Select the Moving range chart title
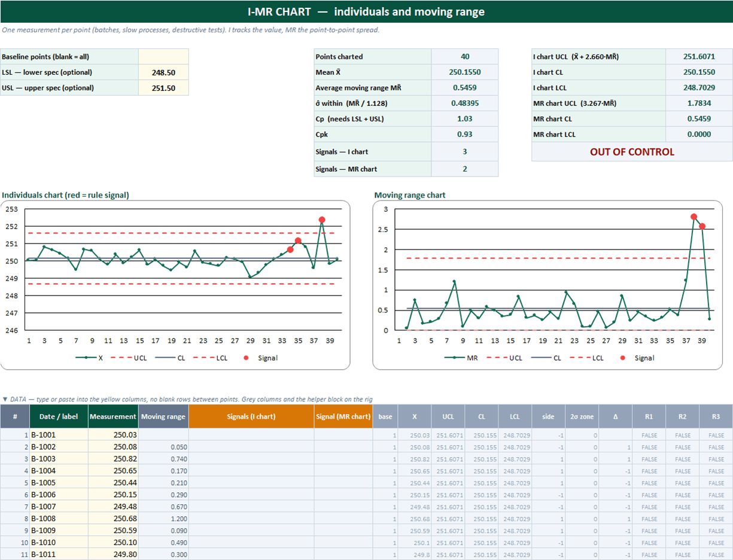Image resolution: width=733 pixels, height=560 pixels. (x=410, y=195)
